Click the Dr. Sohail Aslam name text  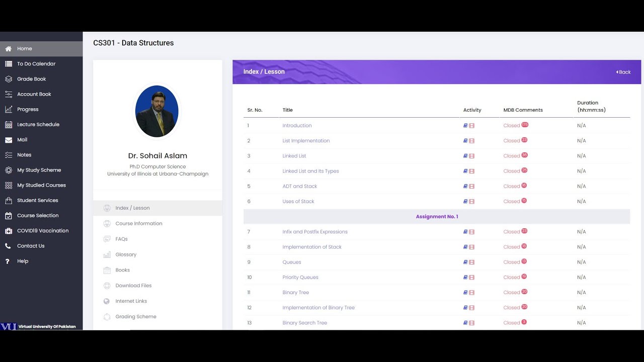click(x=157, y=156)
